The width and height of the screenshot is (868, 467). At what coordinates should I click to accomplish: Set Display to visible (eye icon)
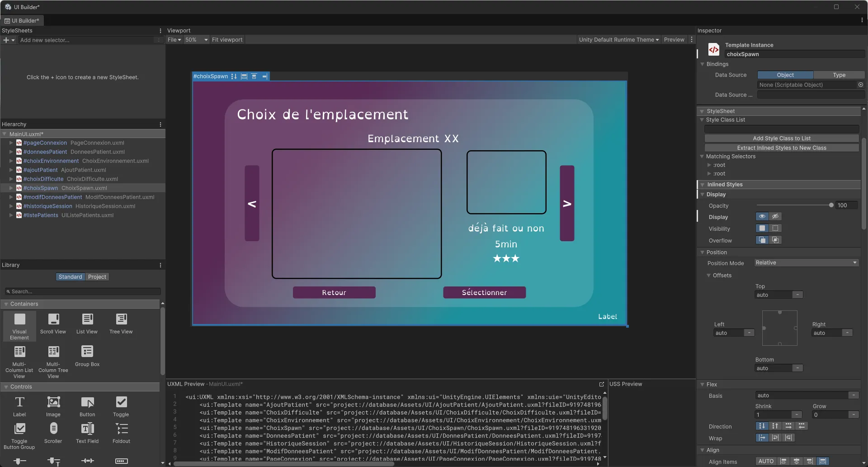tap(762, 217)
